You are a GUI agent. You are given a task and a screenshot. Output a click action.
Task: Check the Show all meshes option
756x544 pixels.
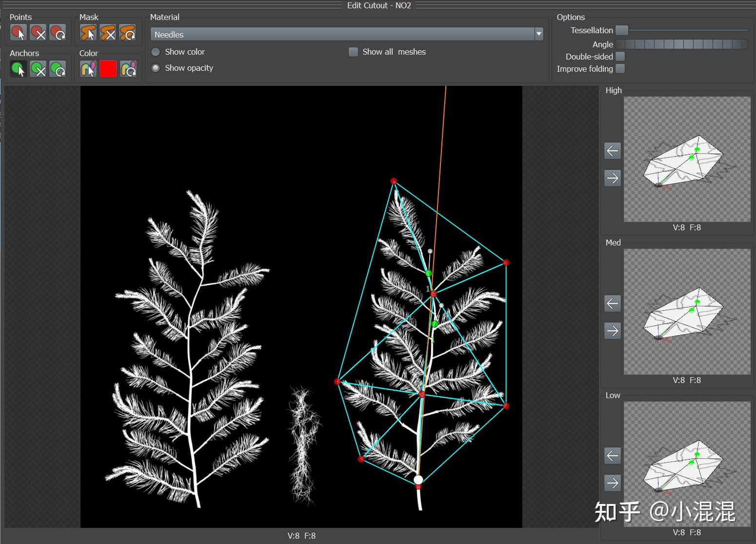point(353,52)
